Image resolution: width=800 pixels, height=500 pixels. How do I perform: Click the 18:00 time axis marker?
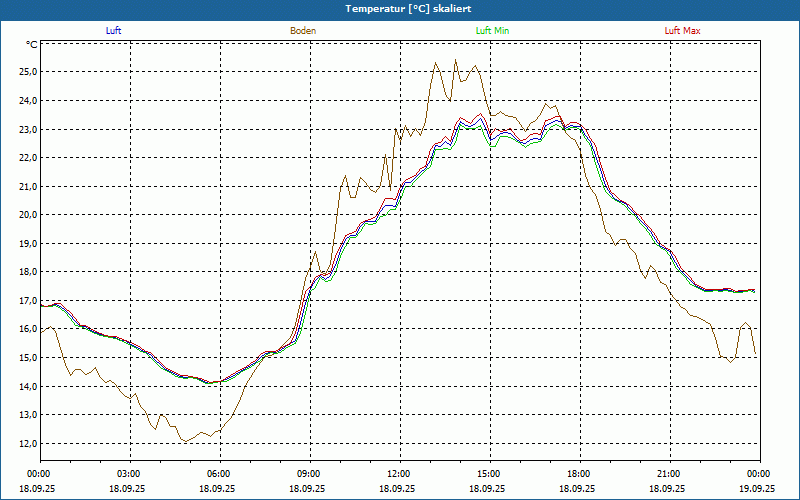tap(579, 474)
